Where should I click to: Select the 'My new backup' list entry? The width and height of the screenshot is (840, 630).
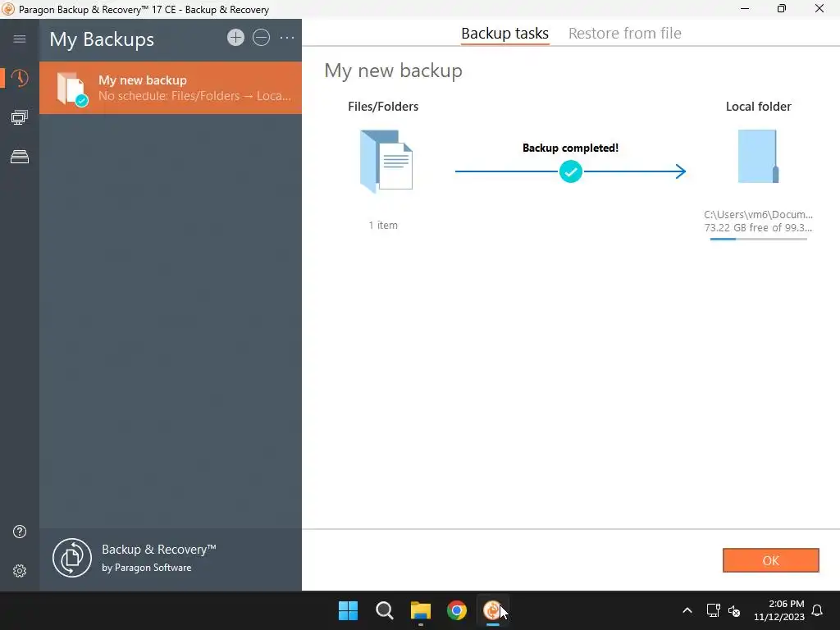(171, 88)
